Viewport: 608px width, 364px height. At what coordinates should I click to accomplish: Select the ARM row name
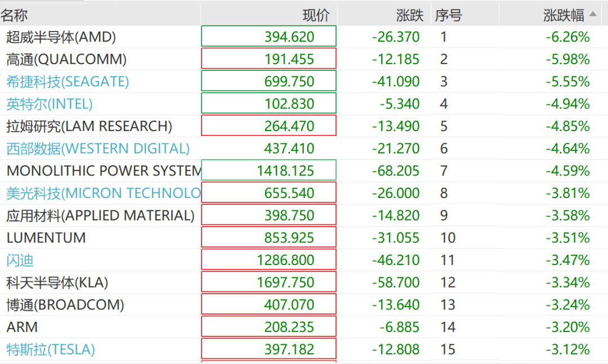pyautogui.click(x=22, y=327)
